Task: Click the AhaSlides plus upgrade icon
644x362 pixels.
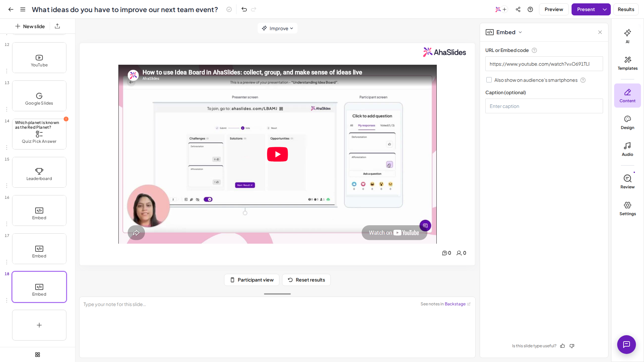Action: click(x=501, y=9)
